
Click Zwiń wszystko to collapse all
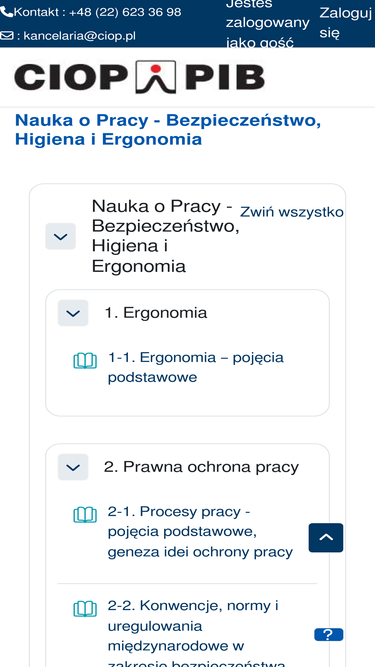point(292,212)
